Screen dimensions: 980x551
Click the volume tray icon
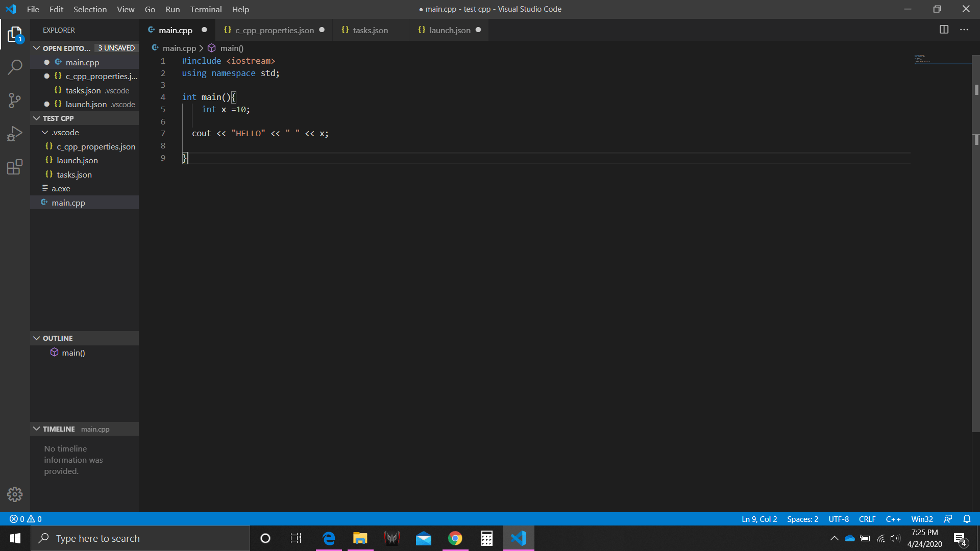(895, 538)
